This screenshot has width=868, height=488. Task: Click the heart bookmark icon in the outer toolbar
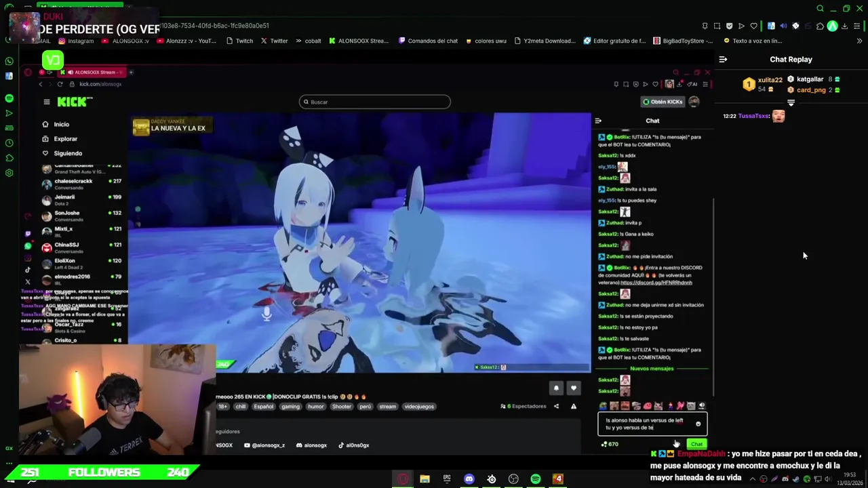[x=753, y=26]
